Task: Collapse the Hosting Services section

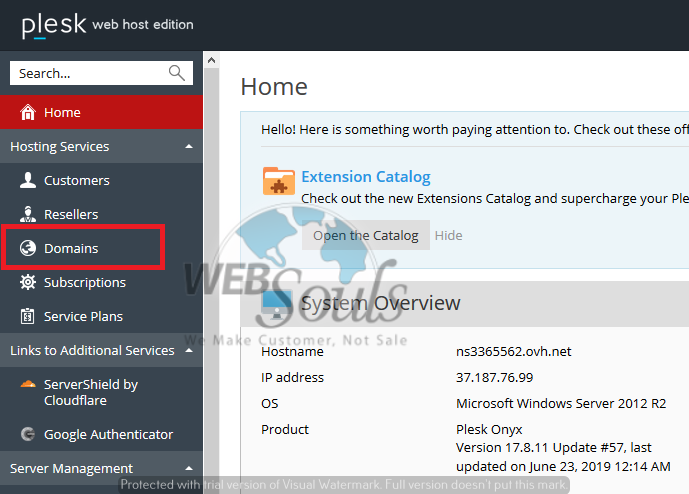Action: pyautogui.click(x=189, y=146)
